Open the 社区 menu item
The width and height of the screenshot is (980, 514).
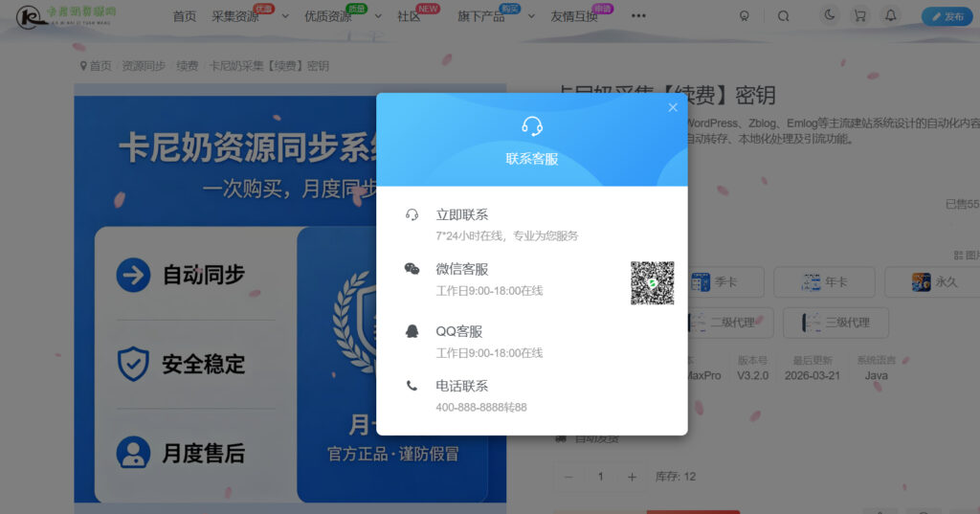point(409,16)
